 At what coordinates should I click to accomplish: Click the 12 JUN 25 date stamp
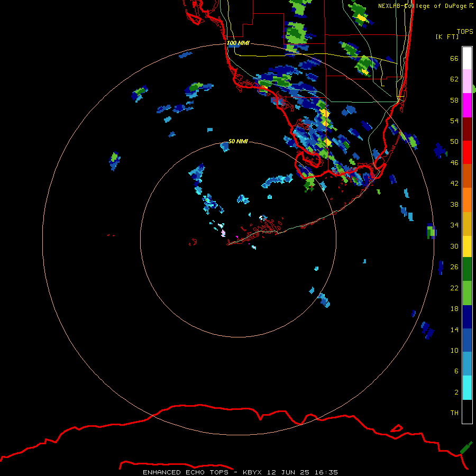288,472
